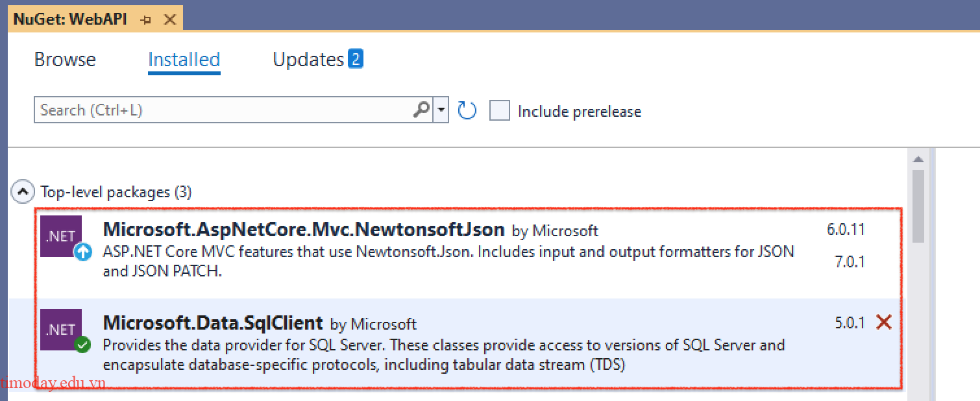This screenshot has height=401, width=980.
Task: Select the Installed tab
Action: 184,58
